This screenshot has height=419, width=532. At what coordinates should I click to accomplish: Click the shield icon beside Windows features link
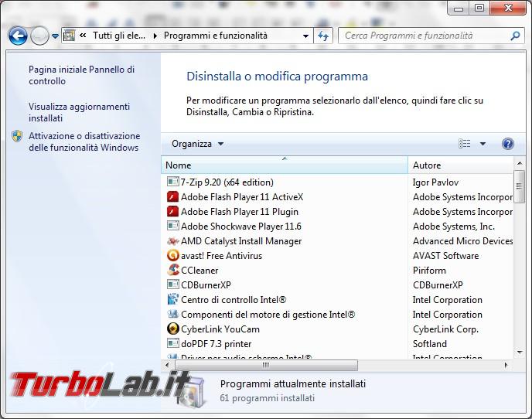pyautogui.click(x=17, y=136)
